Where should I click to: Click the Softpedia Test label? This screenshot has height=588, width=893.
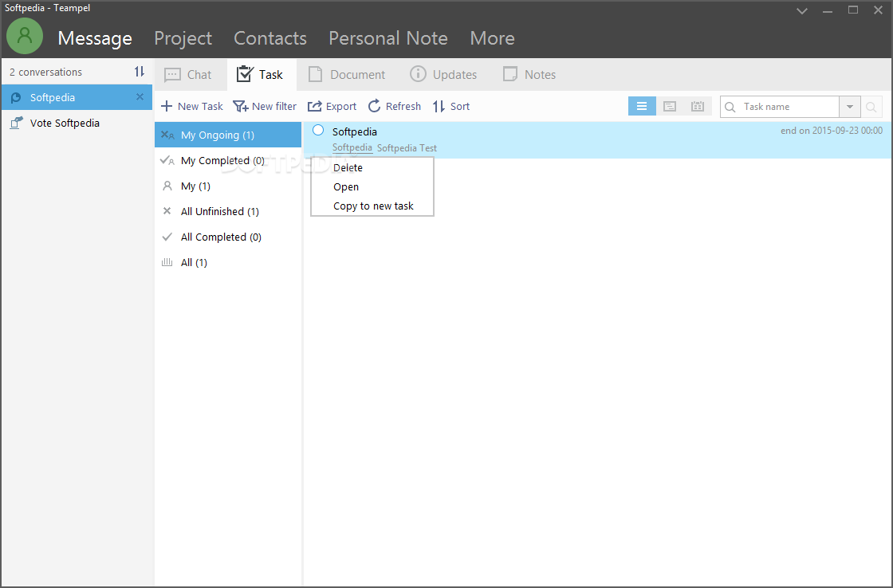pyautogui.click(x=407, y=148)
